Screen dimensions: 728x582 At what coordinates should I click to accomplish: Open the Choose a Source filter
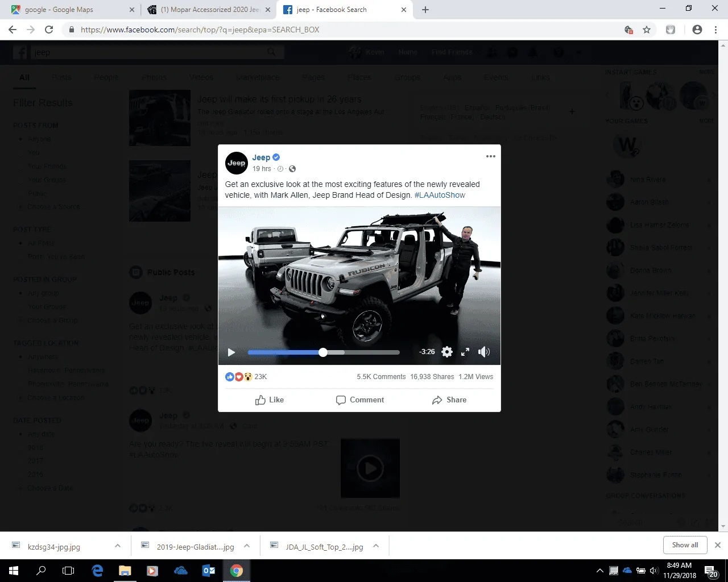[53, 207]
